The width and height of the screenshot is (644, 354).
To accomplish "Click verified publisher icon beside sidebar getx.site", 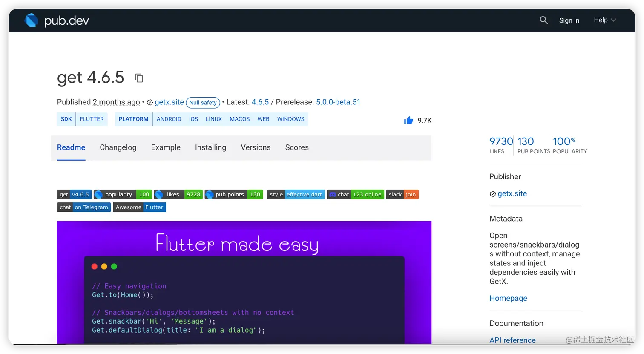I will pos(493,194).
